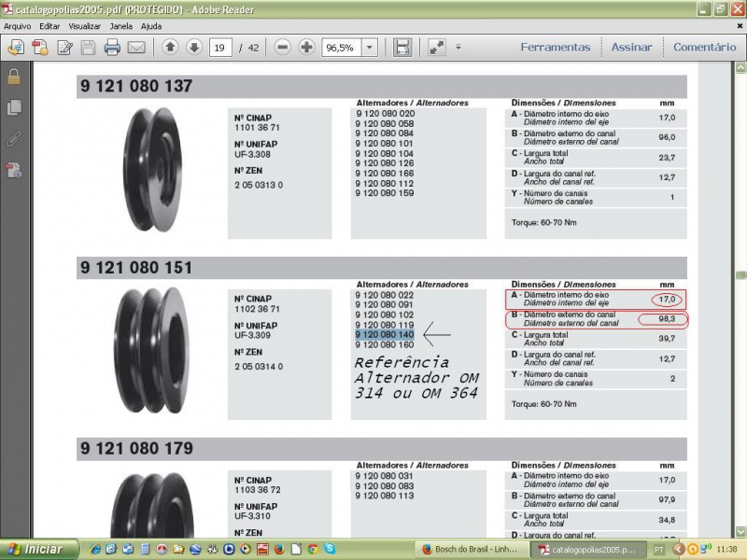Click the taskbar clock showing 11:38
Image resolution: width=747 pixels, height=560 pixels.
(726, 550)
